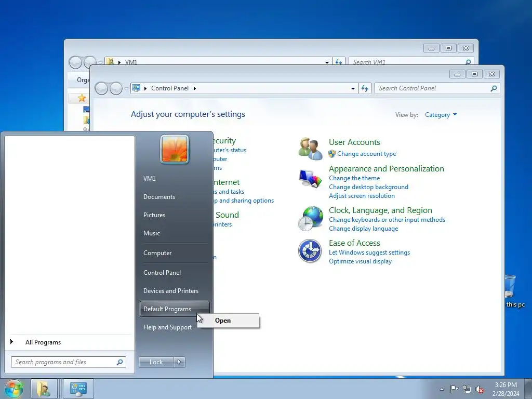Select the Control Panel taskbar button
Screen dimensions: 532x399
[x=78, y=389]
